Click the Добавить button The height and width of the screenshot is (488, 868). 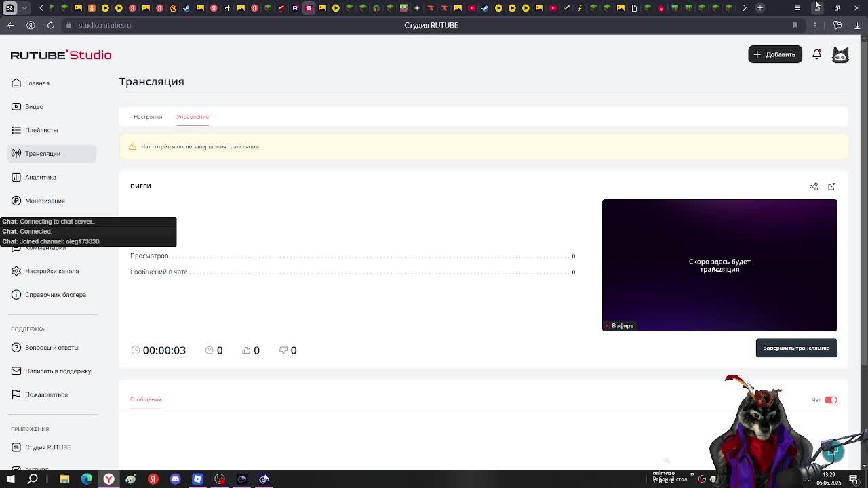[x=775, y=54]
